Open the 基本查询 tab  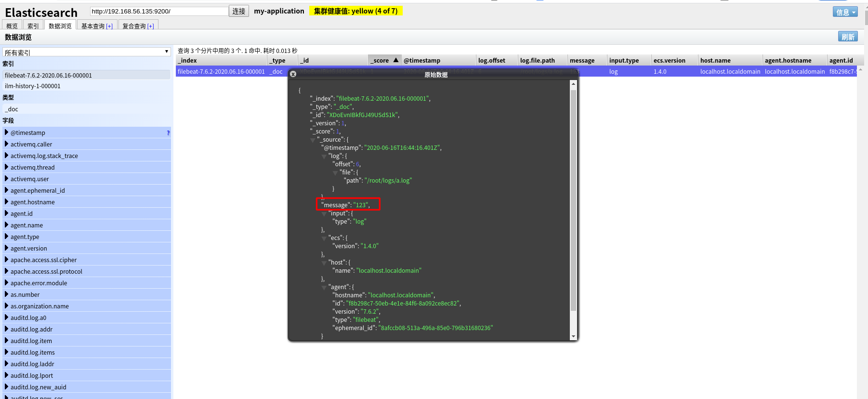97,26
